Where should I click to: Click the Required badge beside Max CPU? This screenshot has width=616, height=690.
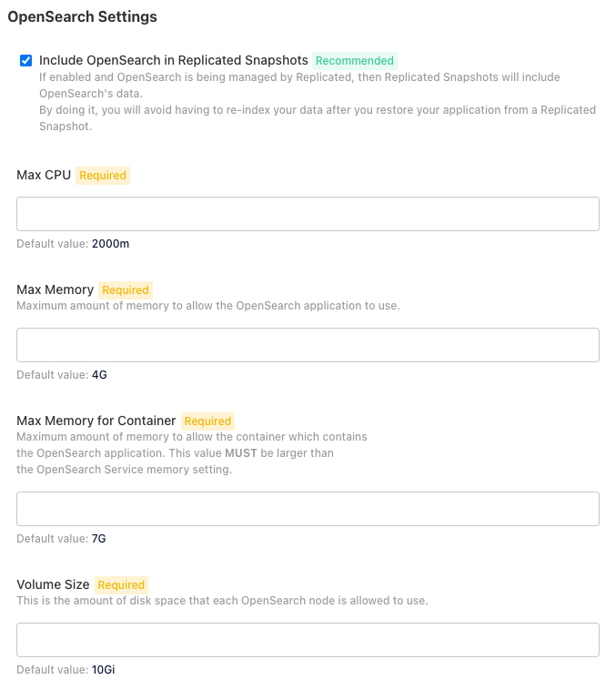coord(103,176)
